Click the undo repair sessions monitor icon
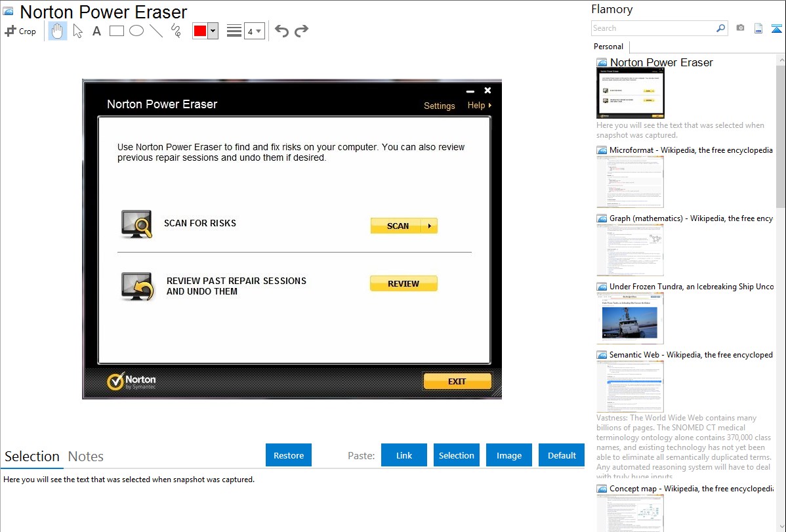The height and width of the screenshot is (532, 786). click(137, 286)
